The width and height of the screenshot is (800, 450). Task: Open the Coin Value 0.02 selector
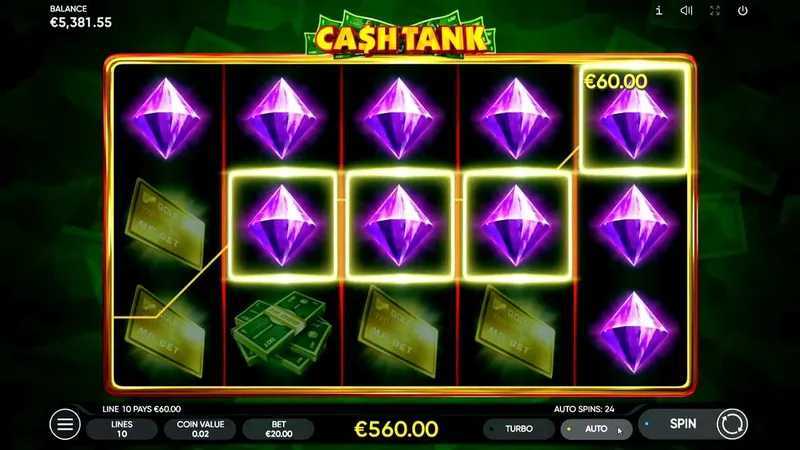200,429
